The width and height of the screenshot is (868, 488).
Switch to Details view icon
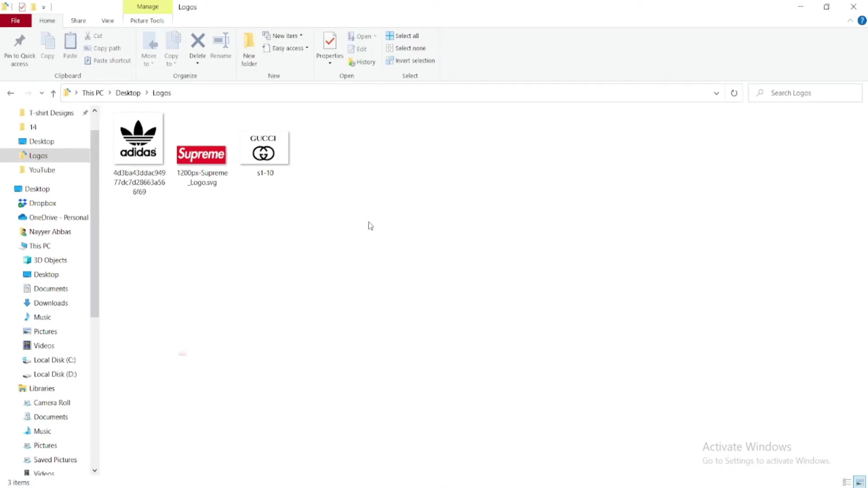[847, 482]
